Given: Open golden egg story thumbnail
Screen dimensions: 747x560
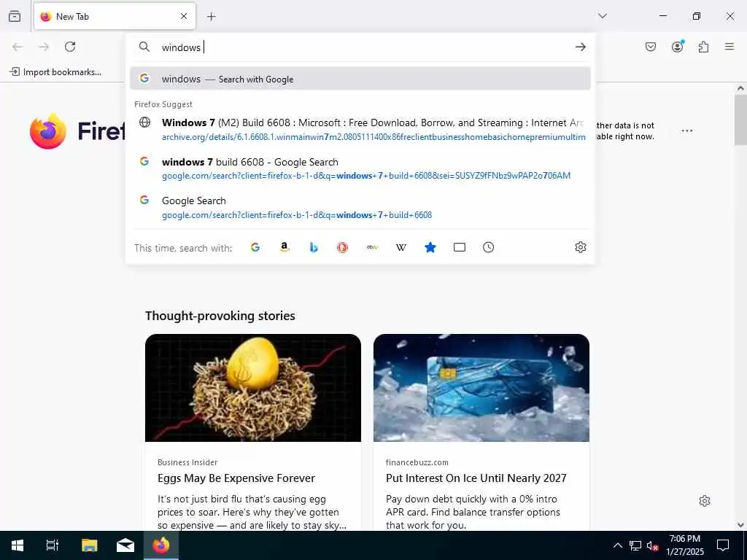Looking at the screenshot, I should click(x=253, y=388).
